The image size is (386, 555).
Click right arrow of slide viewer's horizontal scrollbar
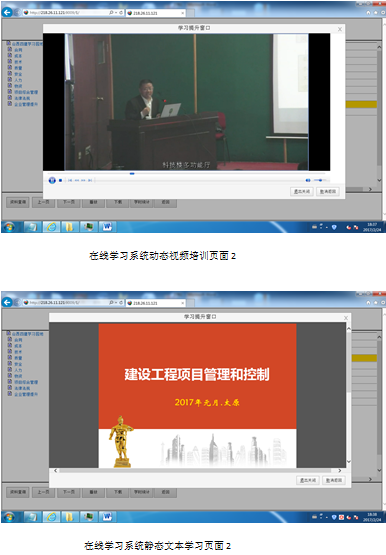point(340,471)
